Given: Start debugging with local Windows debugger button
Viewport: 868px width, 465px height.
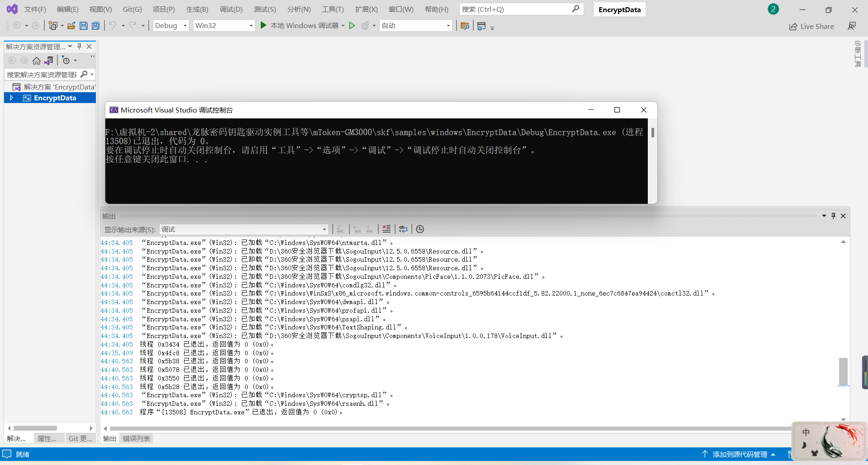Looking at the screenshot, I should (x=299, y=26).
